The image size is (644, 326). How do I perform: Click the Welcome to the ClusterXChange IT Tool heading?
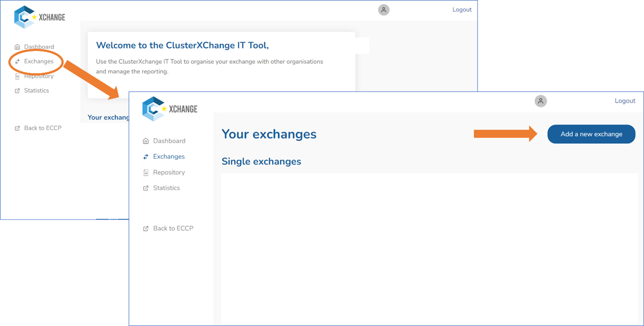[182, 45]
